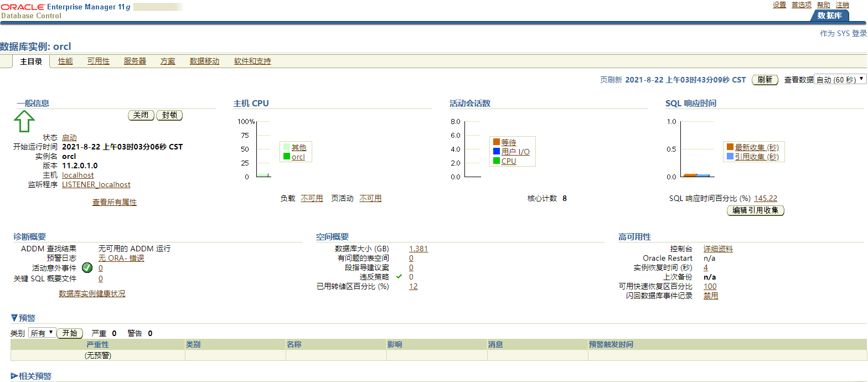This screenshot has width=868, height=382.
Task: Switch to the 性能 tab
Action: [x=65, y=61]
